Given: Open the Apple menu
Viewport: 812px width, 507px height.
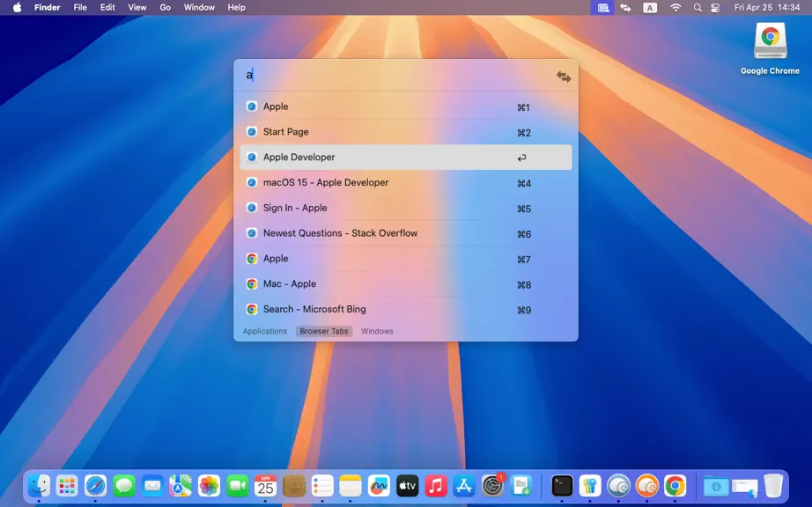Looking at the screenshot, I should (x=17, y=7).
